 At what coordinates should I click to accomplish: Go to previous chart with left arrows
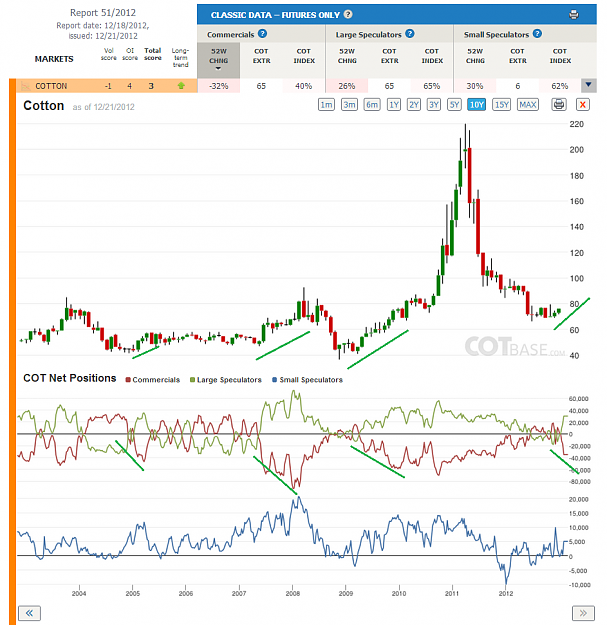pos(29,613)
